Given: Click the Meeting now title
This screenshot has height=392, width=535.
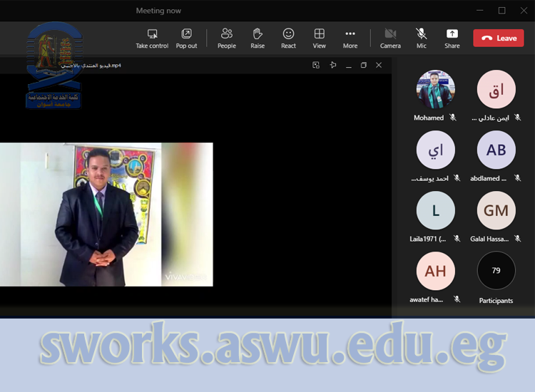Looking at the screenshot, I should click(x=158, y=11).
